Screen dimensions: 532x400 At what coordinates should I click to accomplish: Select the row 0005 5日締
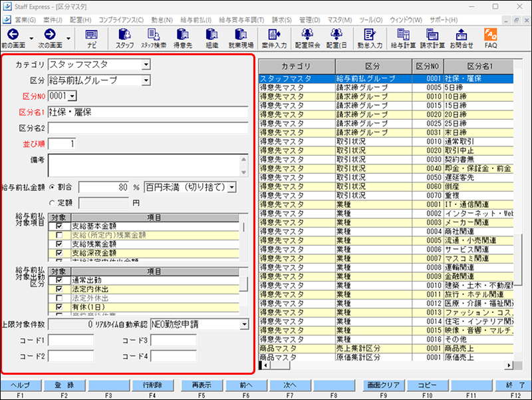coord(386,88)
